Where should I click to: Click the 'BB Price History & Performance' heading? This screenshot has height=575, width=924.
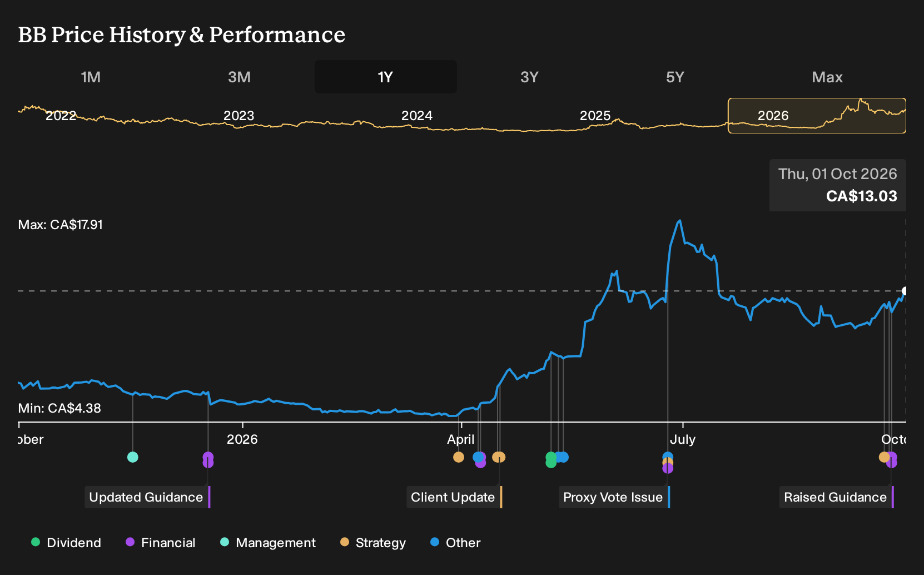[x=182, y=34]
